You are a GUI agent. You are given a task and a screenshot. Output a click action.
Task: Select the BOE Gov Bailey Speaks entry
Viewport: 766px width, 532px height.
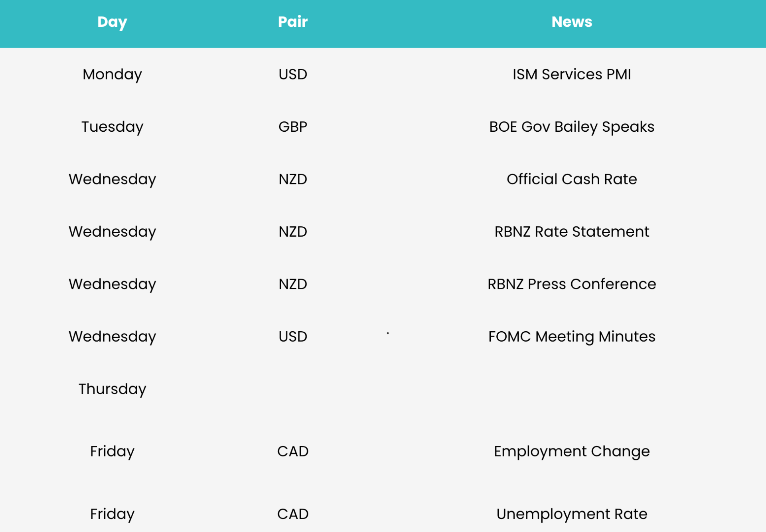572,127
